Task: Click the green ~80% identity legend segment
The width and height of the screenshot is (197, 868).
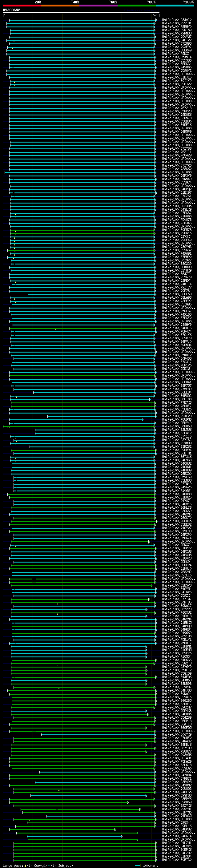Action: pos(137,6)
